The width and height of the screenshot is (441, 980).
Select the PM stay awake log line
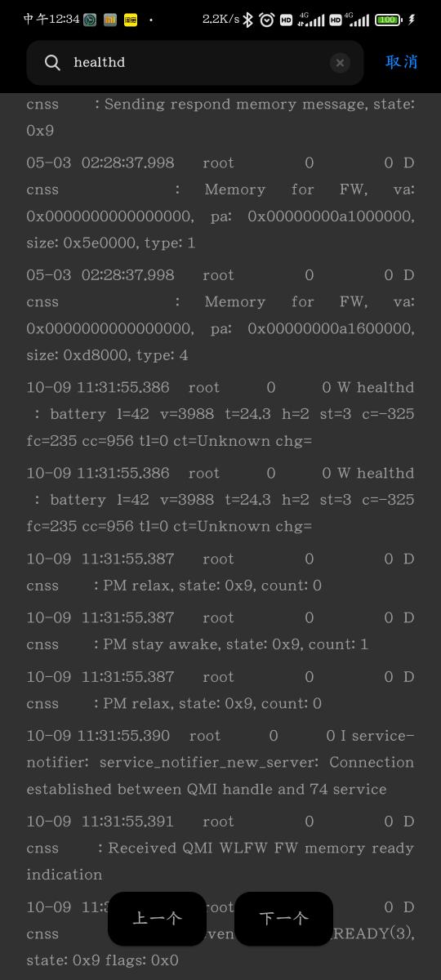[220, 630]
